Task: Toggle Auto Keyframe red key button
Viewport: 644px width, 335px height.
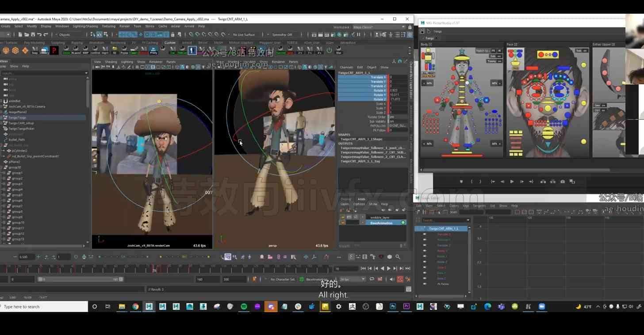Action: click(400, 279)
